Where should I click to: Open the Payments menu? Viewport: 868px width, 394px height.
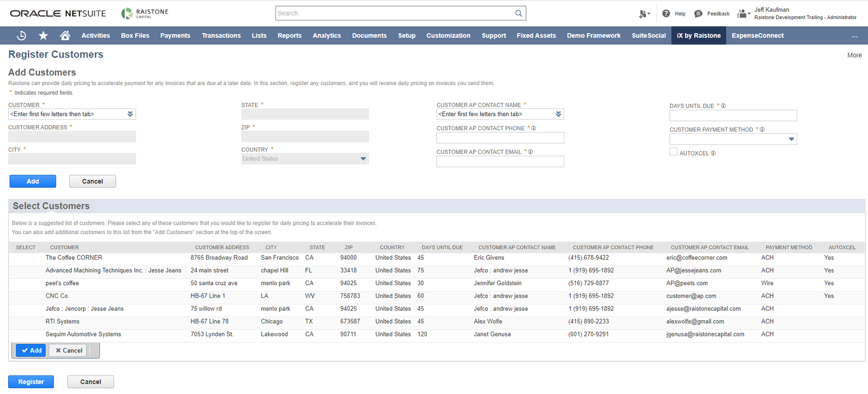coord(175,36)
